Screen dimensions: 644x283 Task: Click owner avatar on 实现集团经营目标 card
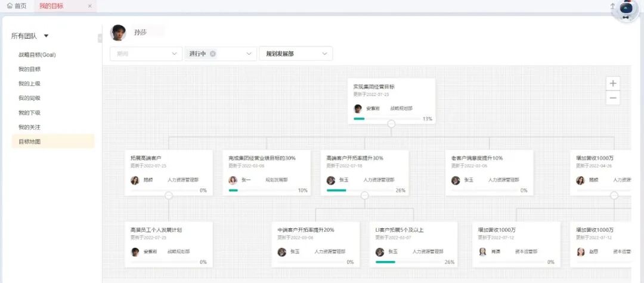358,108
